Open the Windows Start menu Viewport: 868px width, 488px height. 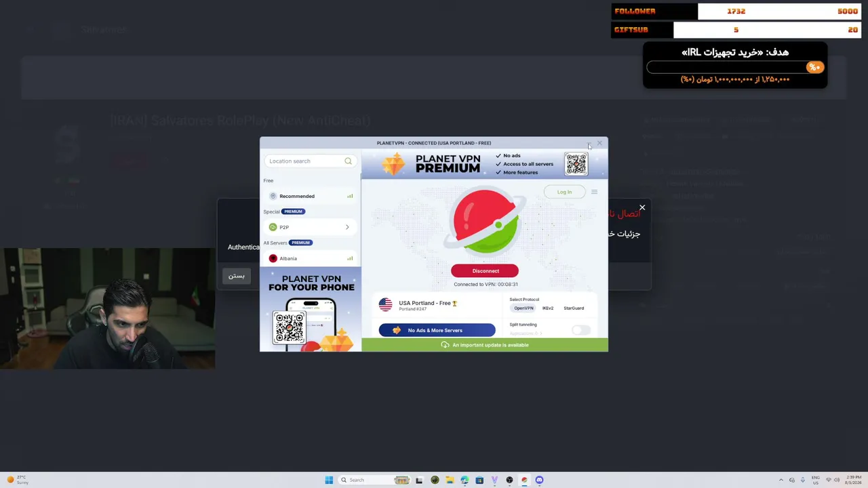329,480
